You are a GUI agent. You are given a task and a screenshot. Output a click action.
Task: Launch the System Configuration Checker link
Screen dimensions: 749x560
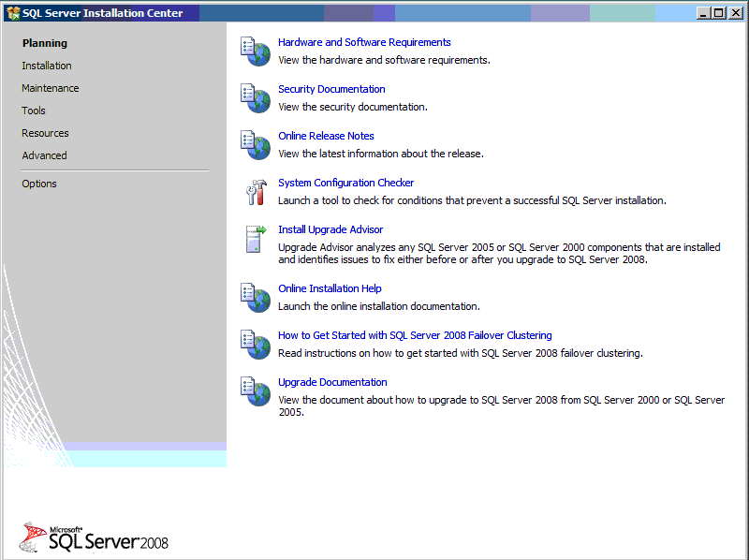(345, 183)
